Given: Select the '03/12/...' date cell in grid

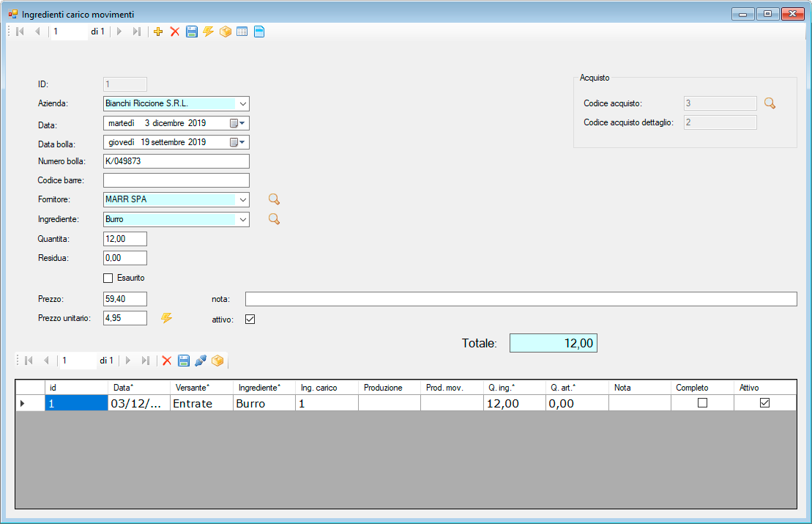Looking at the screenshot, I should (139, 403).
